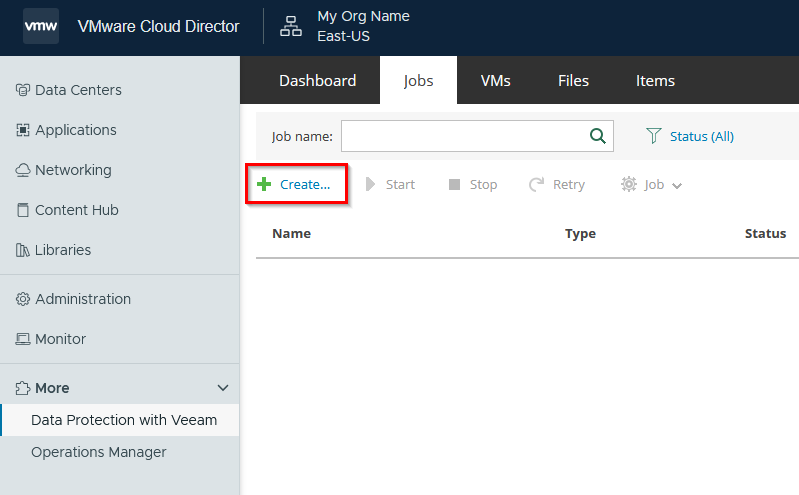Click the Retry circular arrow icon

coord(536,184)
